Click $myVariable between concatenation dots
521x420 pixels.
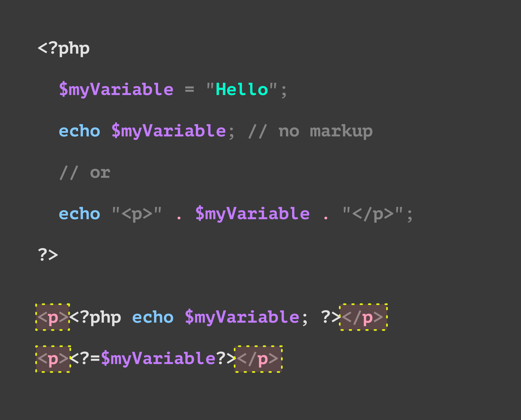[x=252, y=214]
